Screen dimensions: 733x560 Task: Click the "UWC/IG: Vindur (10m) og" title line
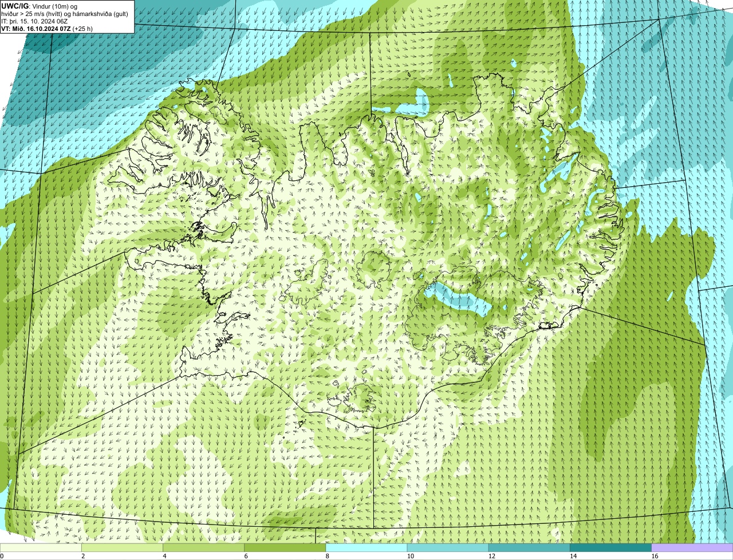point(40,6)
